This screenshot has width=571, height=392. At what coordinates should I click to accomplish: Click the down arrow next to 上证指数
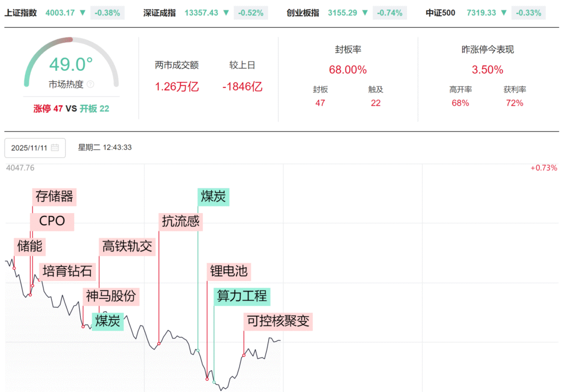pyautogui.click(x=83, y=13)
